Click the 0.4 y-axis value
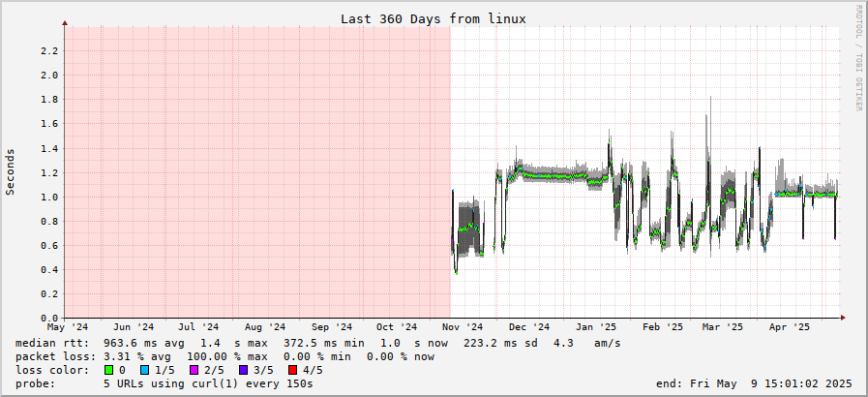Image resolution: width=868 pixels, height=397 pixels. pyautogui.click(x=48, y=269)
